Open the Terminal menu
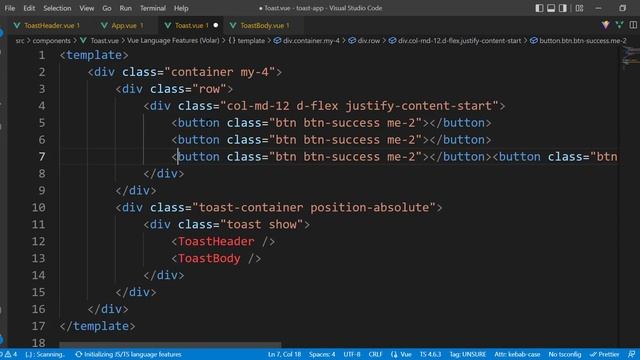 coord(153,8)
